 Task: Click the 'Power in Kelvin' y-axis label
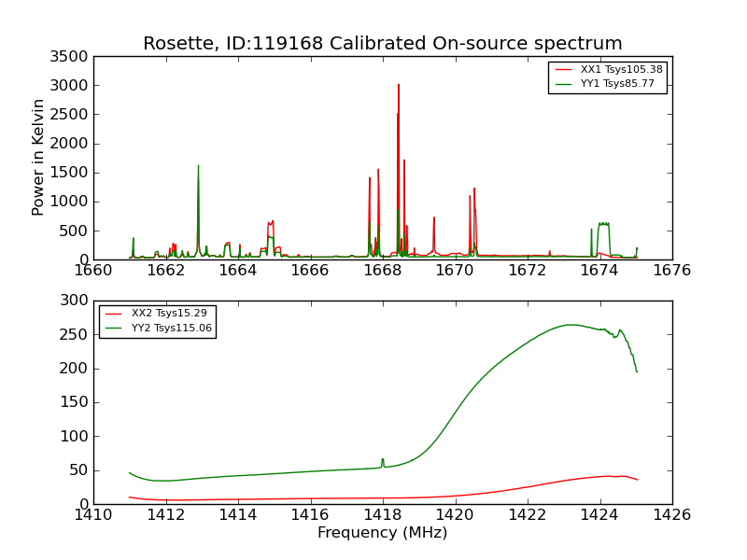coord(37,158)
